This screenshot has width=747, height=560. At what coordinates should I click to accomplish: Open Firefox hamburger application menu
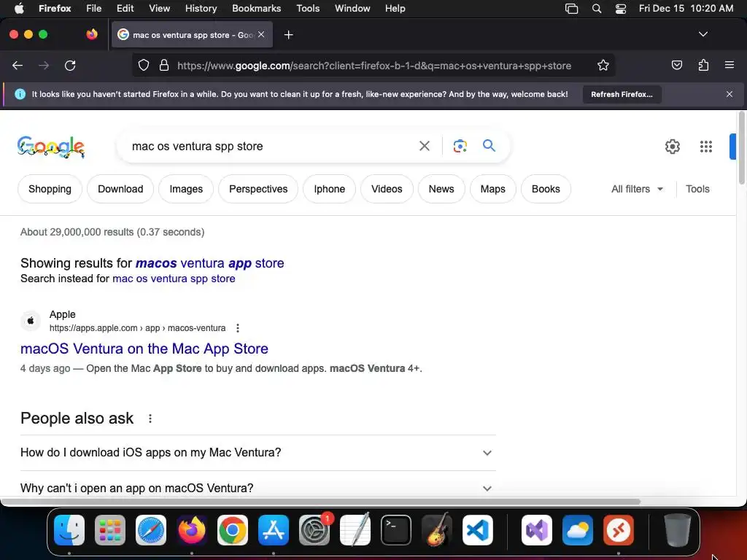pos(729,65)
